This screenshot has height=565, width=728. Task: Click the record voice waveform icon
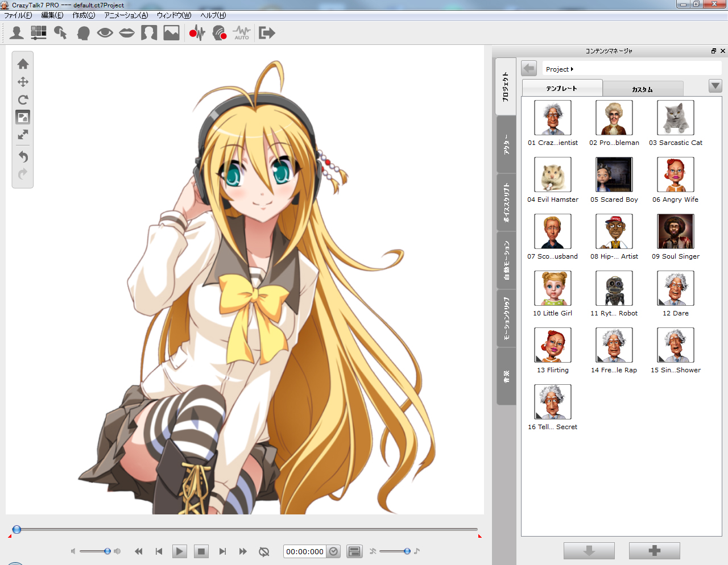197,33
